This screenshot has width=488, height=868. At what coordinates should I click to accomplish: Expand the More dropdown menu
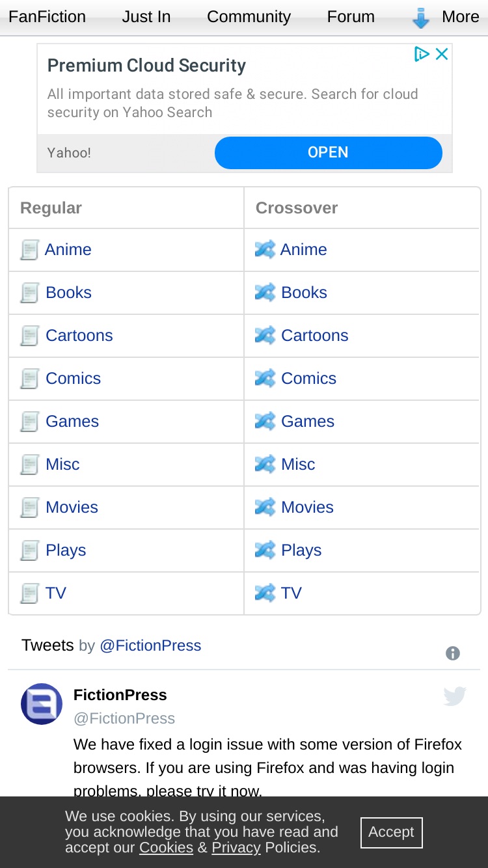tap(445, 18)
